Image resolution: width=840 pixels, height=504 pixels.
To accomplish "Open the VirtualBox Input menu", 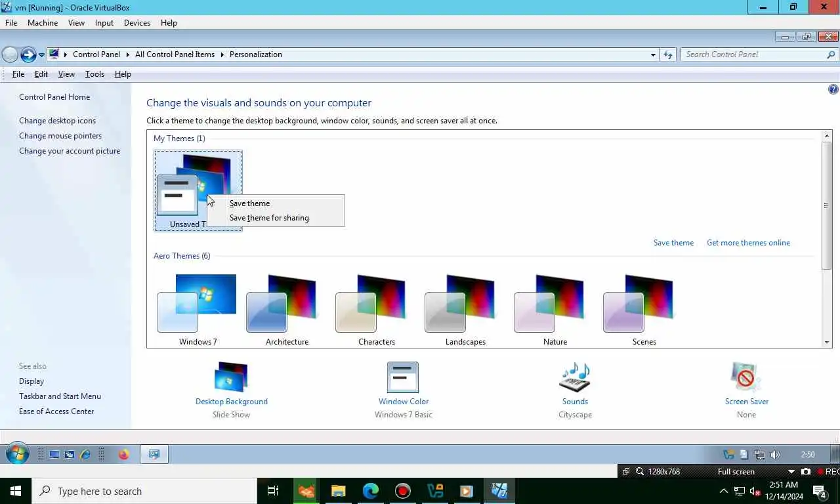I will [x=104, y=23].
